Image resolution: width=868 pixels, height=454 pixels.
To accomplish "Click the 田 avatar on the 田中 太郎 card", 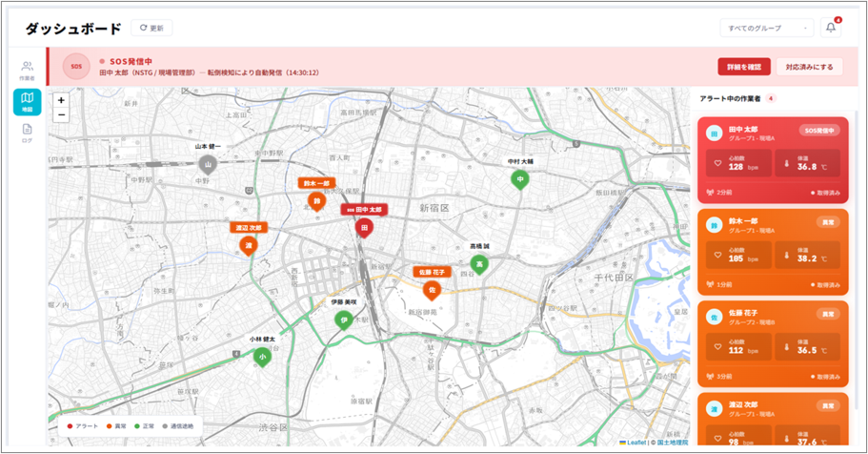I will pyautogui.click(x=714, y=134).
